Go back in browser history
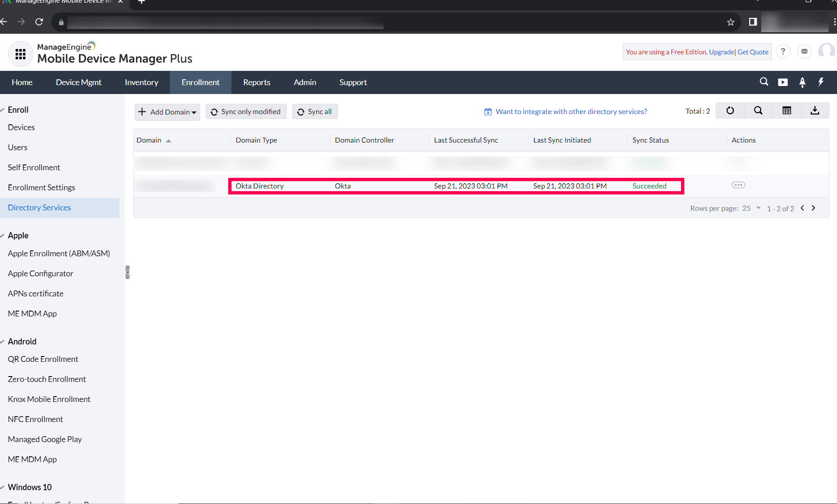 (4, 22)
